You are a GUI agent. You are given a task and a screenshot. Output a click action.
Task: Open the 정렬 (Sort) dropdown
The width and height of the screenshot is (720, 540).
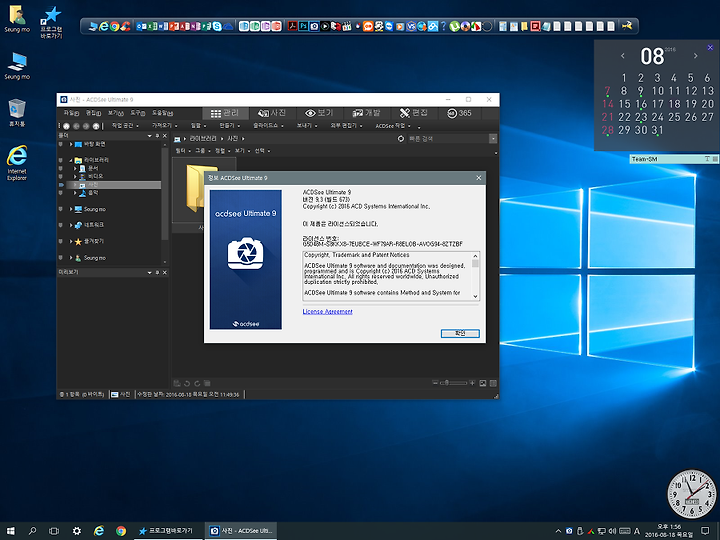pyautogui.click(x=222, y=151)
